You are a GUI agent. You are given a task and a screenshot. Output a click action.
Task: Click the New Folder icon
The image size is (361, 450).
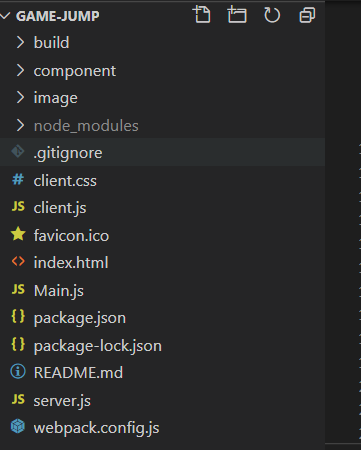tap(237, 15)
